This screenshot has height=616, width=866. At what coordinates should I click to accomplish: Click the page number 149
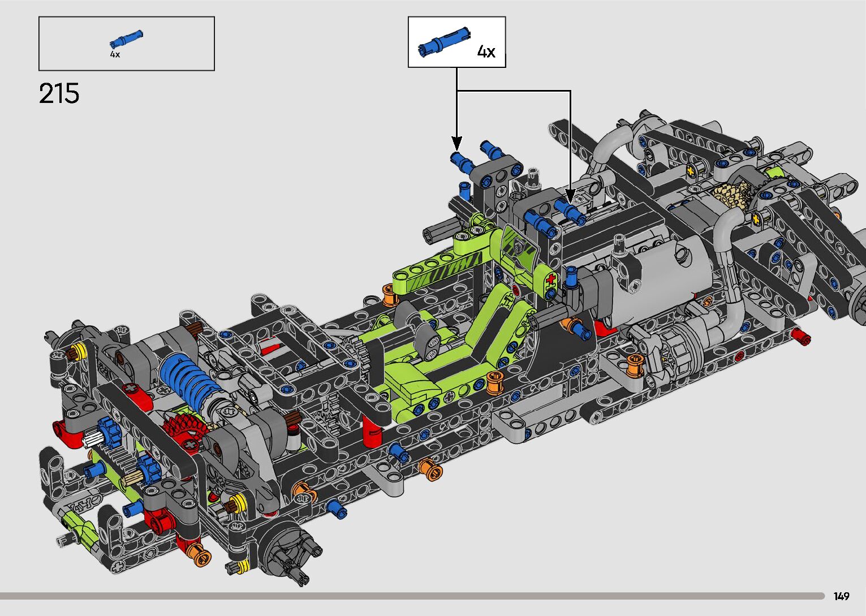click(841, 596)
